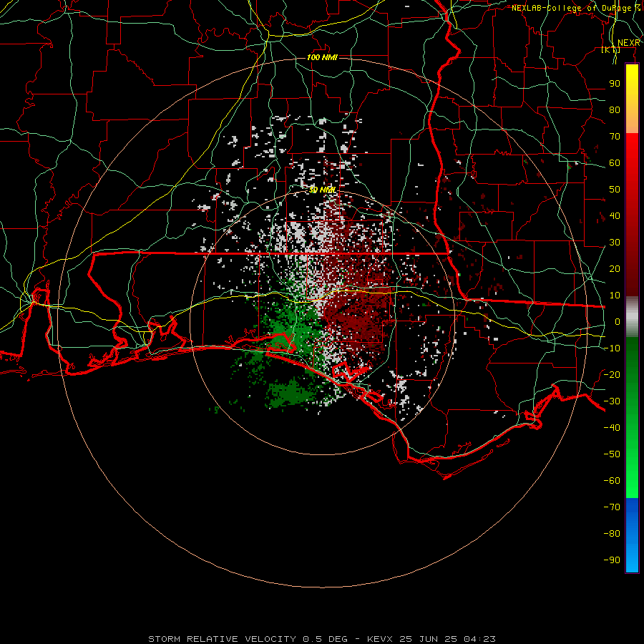Select the positive 70 scale label
This screenshot has height=644, width=644.
click(615, 137)
